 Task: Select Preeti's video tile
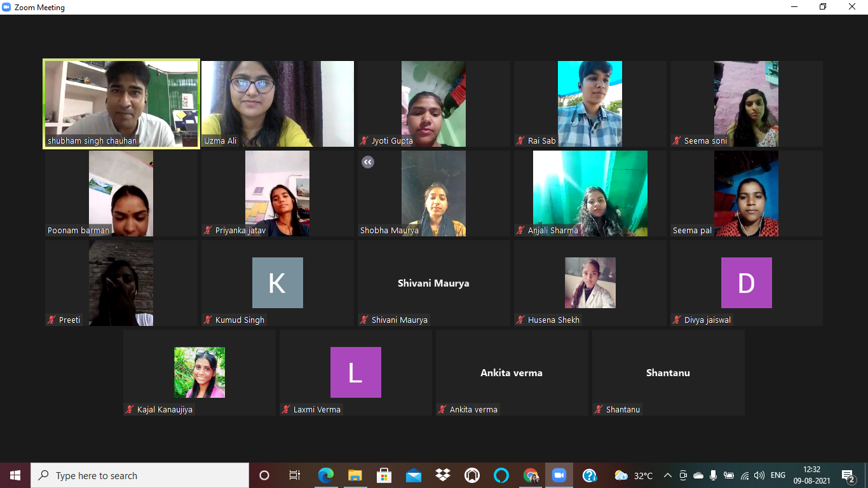pyautogui.click(x=121, y=283)
